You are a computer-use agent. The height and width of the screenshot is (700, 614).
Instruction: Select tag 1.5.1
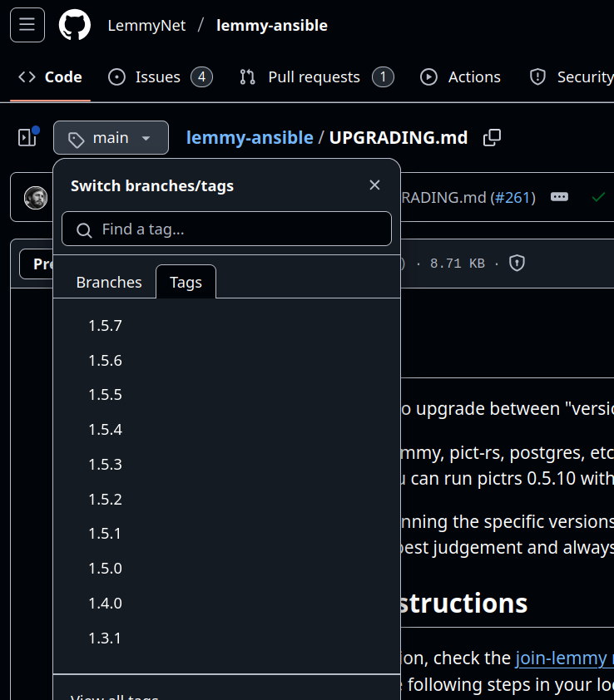[226, 534]
